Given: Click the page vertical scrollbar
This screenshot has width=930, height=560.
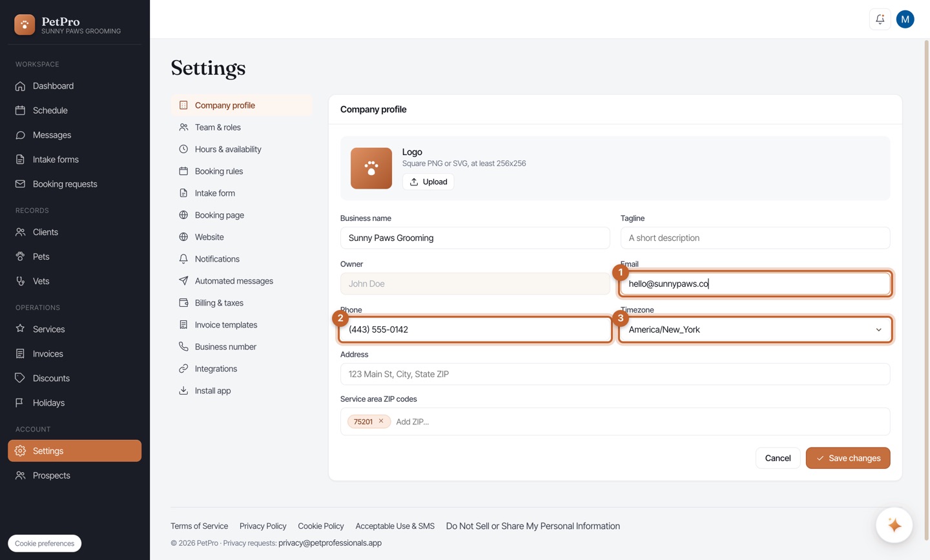Looking at the screenshot, I should pos(926,289).
